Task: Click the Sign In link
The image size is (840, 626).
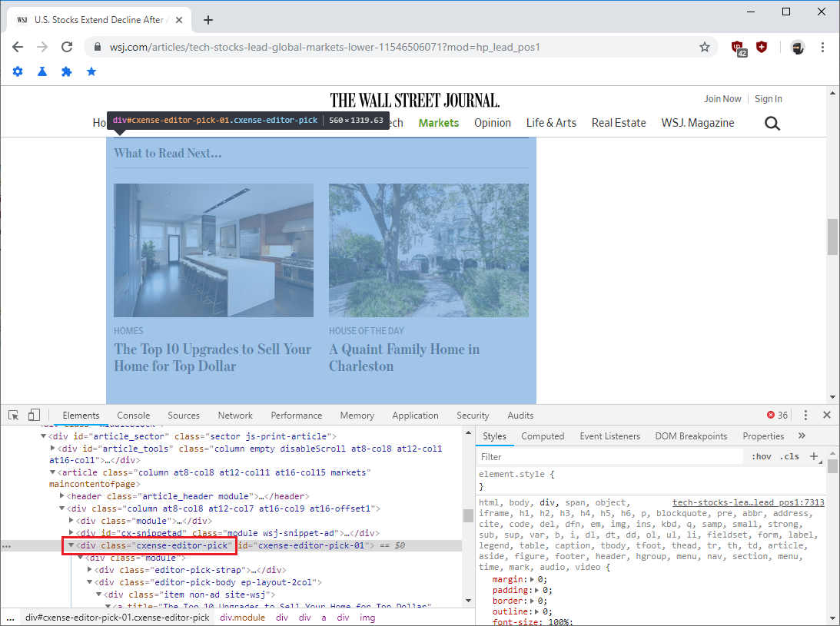Action: [x=769, y=99]
